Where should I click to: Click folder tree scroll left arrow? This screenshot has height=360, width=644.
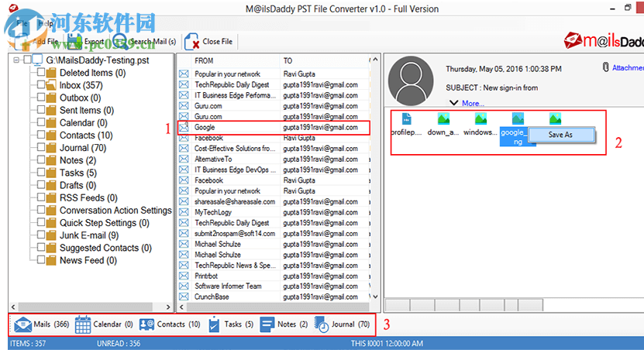pyautogui.click(x=13, y=307)
